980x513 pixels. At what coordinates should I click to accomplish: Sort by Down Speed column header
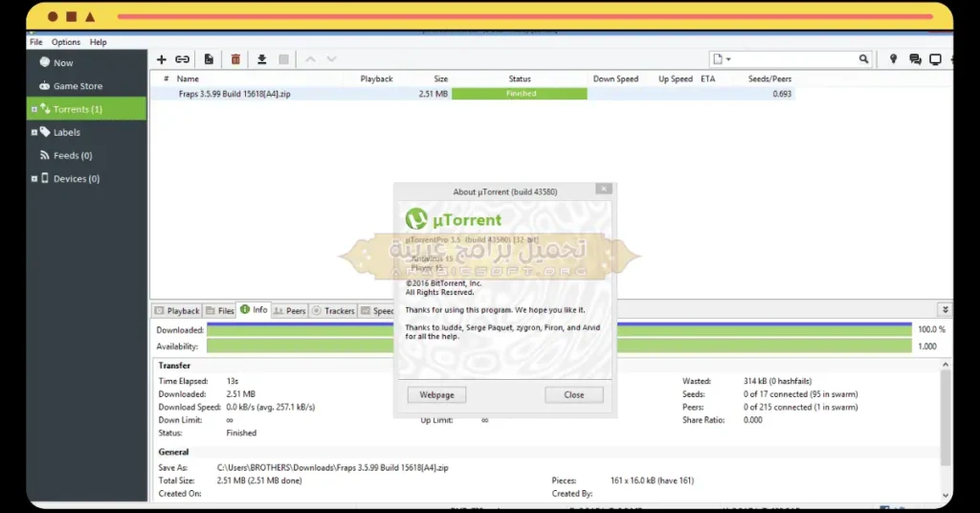pos(615,78)
